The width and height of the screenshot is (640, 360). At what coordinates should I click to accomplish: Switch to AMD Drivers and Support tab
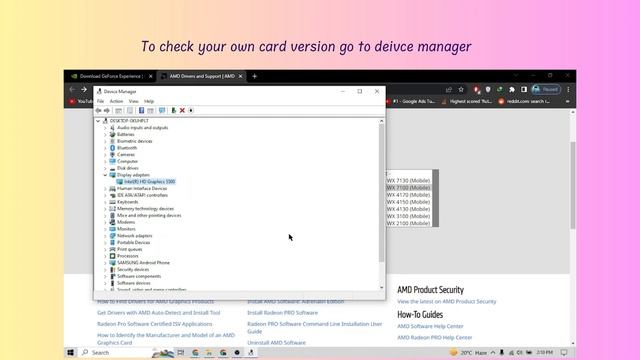click(x=202, y=76)
